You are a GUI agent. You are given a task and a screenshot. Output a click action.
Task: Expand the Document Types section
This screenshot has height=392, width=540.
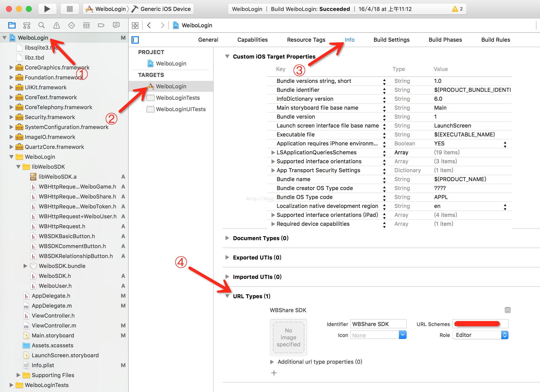point(227,238)
